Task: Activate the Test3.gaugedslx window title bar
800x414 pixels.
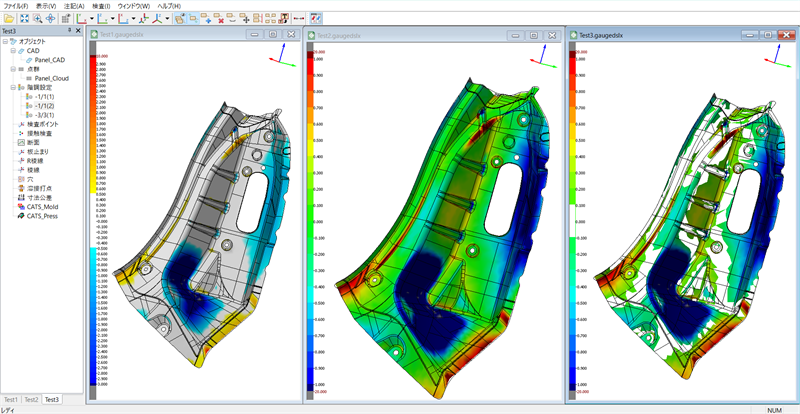Action: coord(650,35)
